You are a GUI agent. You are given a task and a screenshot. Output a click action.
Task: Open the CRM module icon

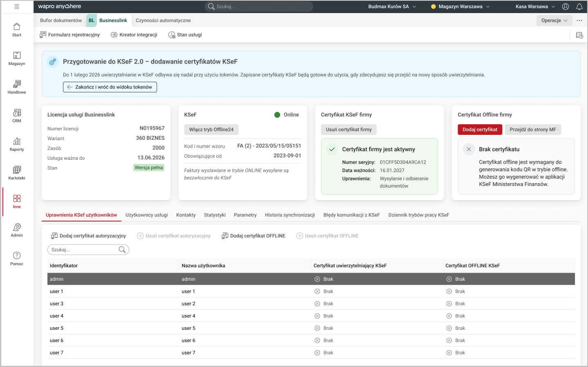click(x=17, y=116)
